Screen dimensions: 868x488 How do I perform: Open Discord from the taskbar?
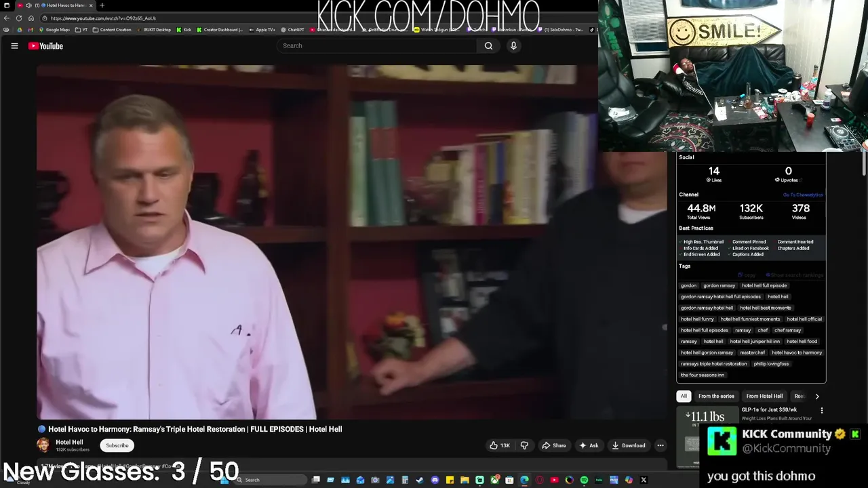pyautogui.click(x=435, y=480)
